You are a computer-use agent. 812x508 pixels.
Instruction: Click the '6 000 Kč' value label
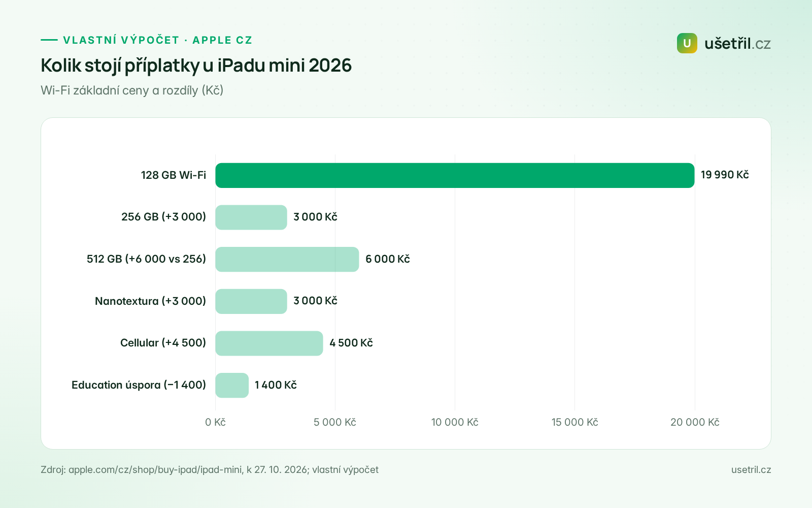coord(388,259)
